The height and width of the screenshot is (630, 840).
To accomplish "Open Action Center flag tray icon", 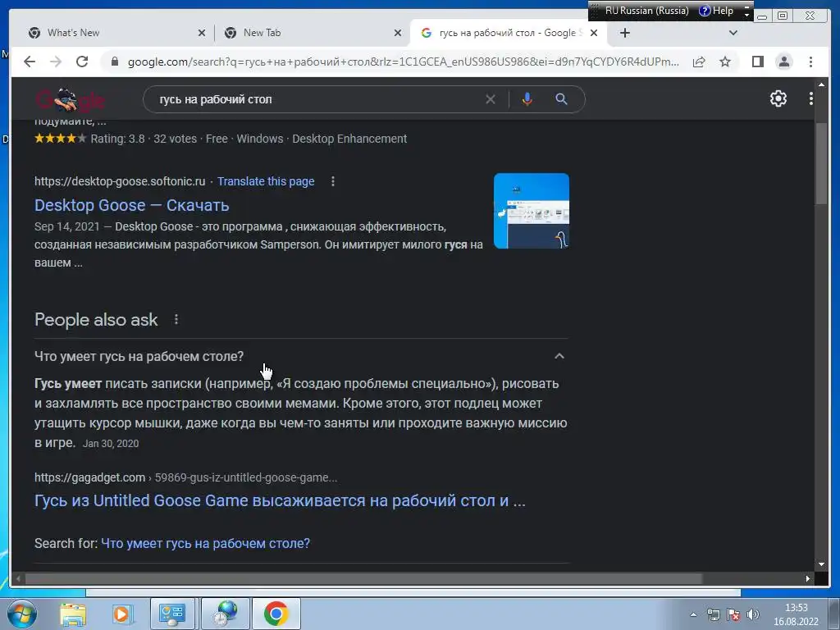I will coord(733,614).
